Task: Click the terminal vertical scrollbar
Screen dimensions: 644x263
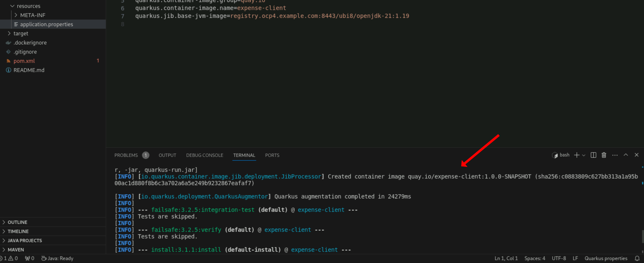Action: click(x=642, y=236)
